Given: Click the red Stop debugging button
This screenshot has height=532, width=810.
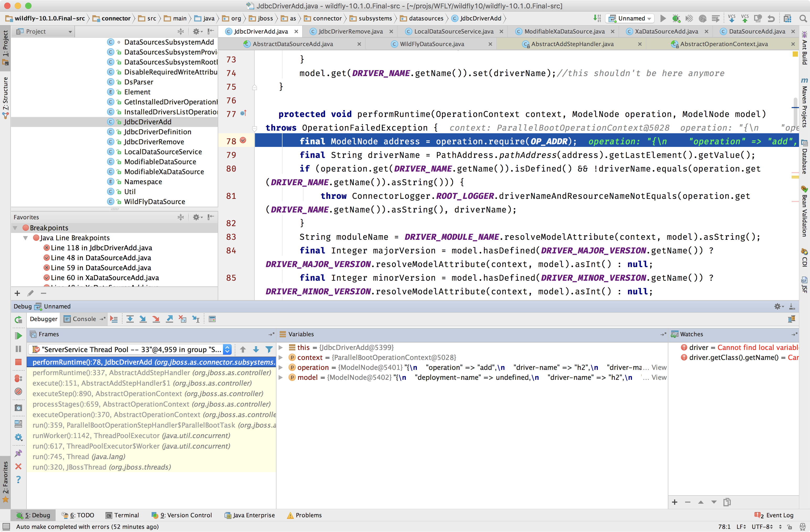Looking at the screenshot, I should pos(18,362).
